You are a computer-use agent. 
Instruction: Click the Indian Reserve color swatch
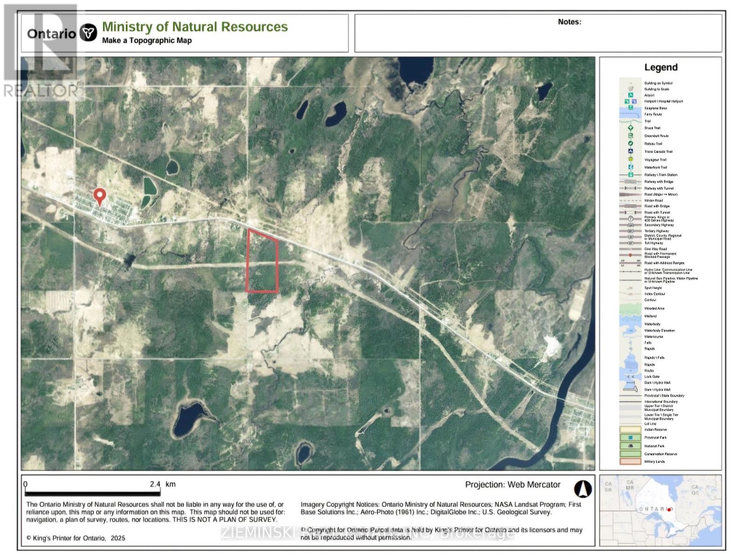point(630,429)
